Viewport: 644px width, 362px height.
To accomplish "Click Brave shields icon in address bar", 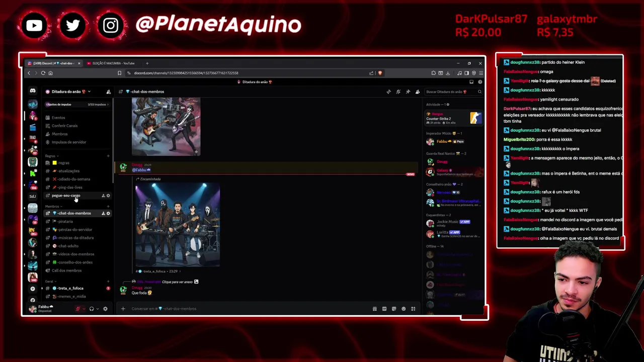I will click(x=380, y=73).
